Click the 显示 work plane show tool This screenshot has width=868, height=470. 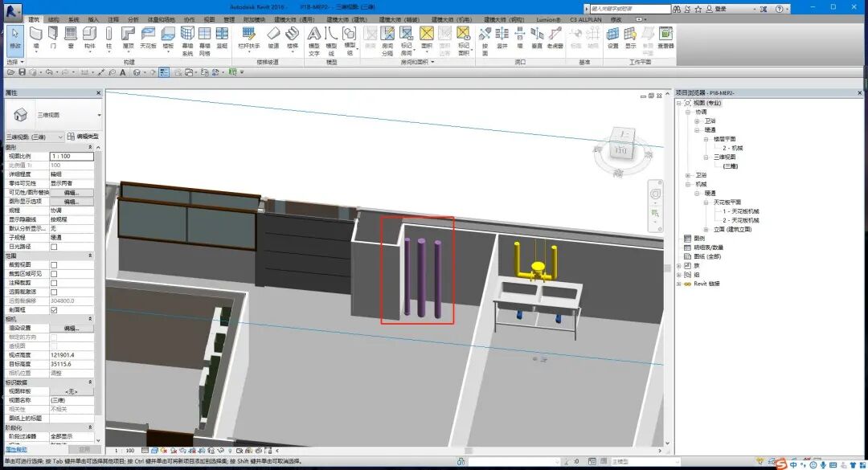pyautogui.click(x=631, y=38)
